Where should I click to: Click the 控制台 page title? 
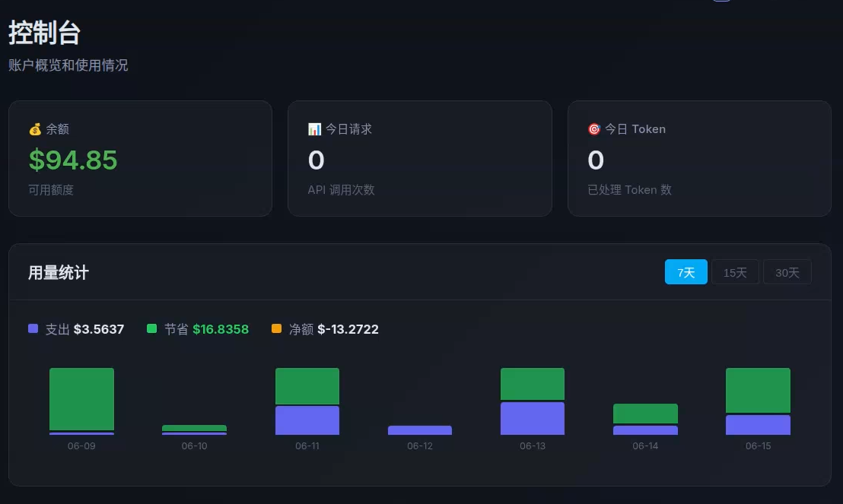coord(45,33)
